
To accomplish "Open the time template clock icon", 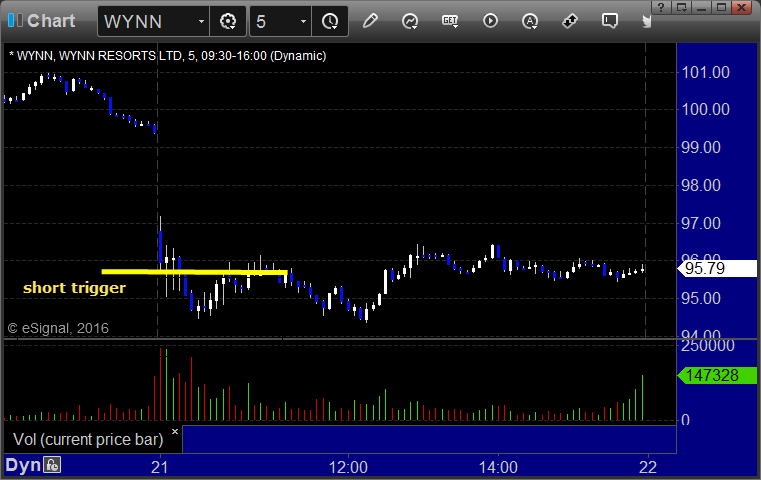I will point(330,21).
